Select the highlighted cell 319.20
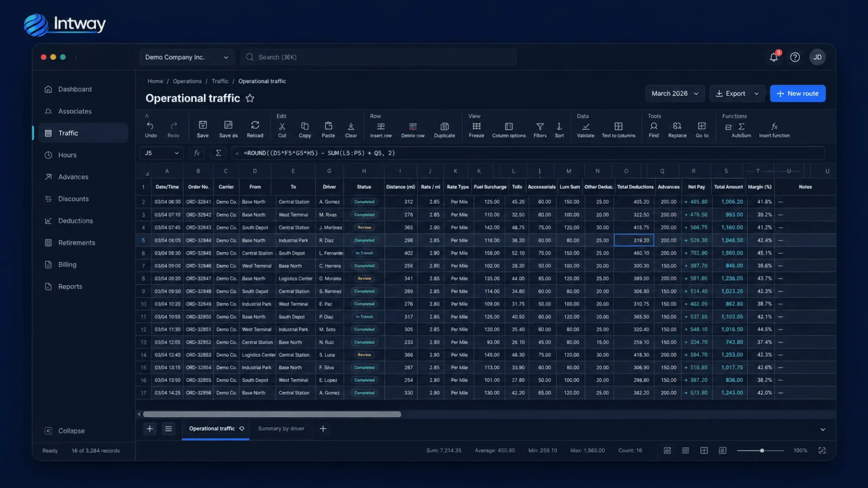 pyautogui.click(x=634, y=240)
